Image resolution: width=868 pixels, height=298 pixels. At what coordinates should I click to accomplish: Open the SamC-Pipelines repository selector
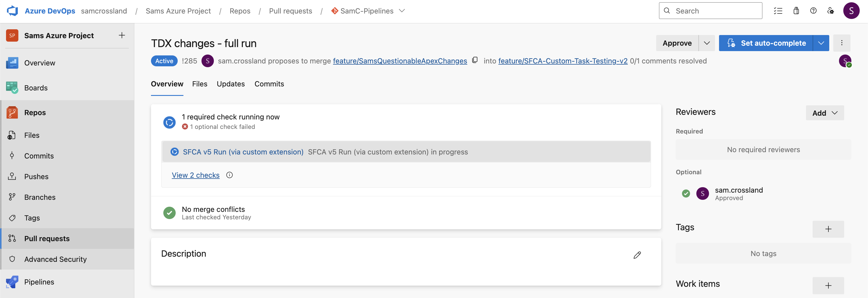(368, 11)
